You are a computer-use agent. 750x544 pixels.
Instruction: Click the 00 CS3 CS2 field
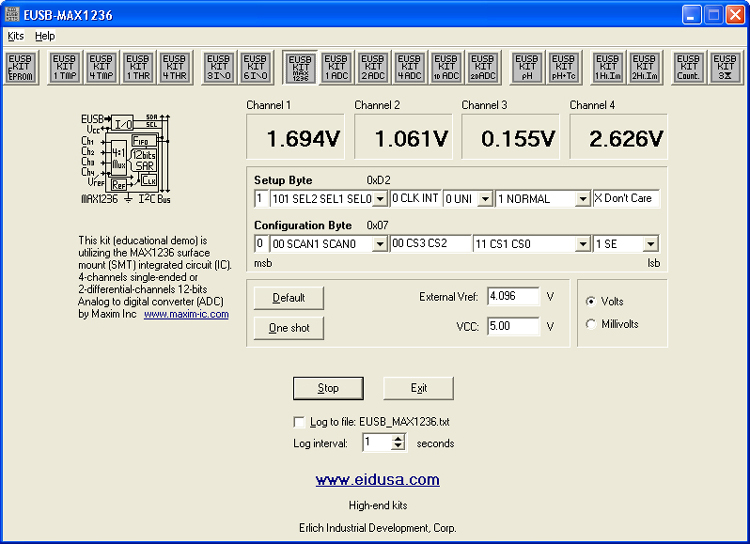point(430,244)
